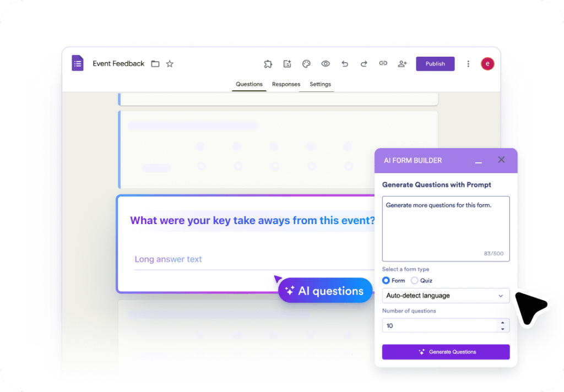Select the Form radio button
Viewport: 564px width, 392px height.
click(x=386, y=280)
